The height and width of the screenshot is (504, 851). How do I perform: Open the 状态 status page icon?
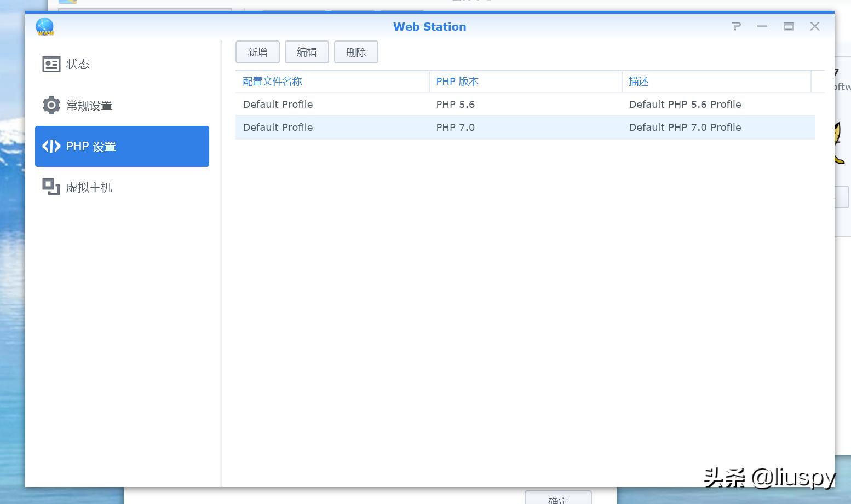[51, 64]
